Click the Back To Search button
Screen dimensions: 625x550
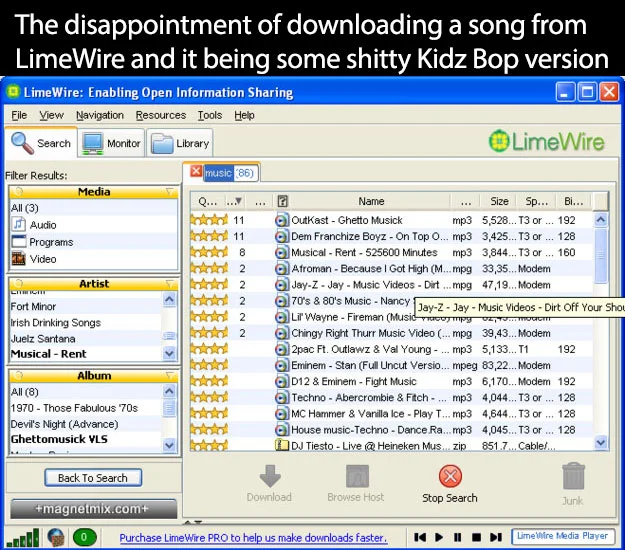click(93, 477)
